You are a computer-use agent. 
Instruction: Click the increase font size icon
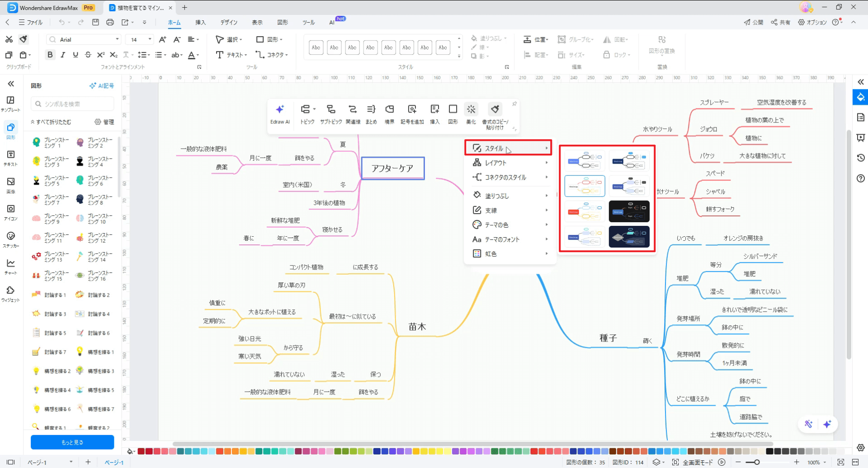tap(163, 39)
